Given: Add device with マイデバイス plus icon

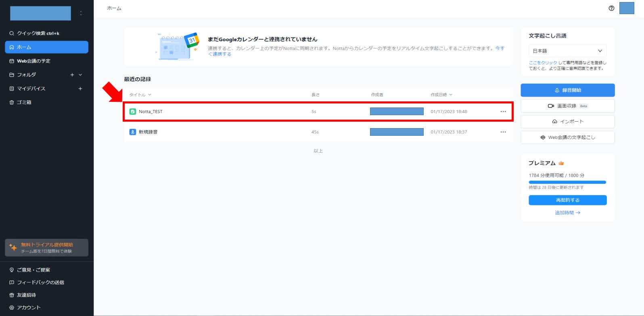Looking at the screenshot, I should pos(80,88).
